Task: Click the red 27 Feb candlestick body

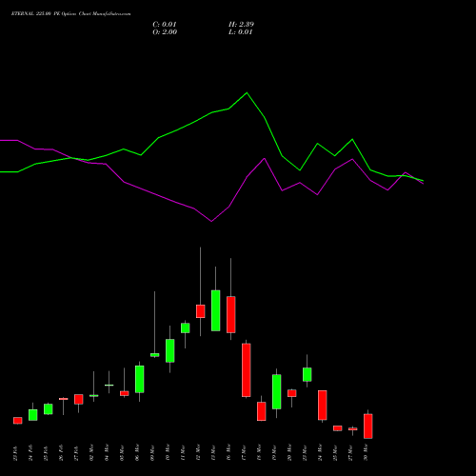Action: [79, 399]
